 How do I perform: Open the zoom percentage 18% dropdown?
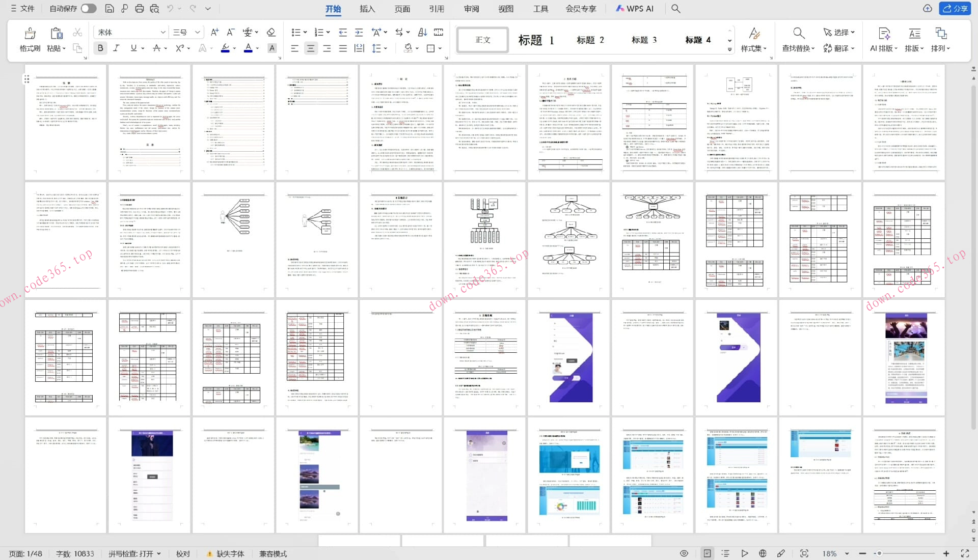pyautogui.click(x=847, y=553)
